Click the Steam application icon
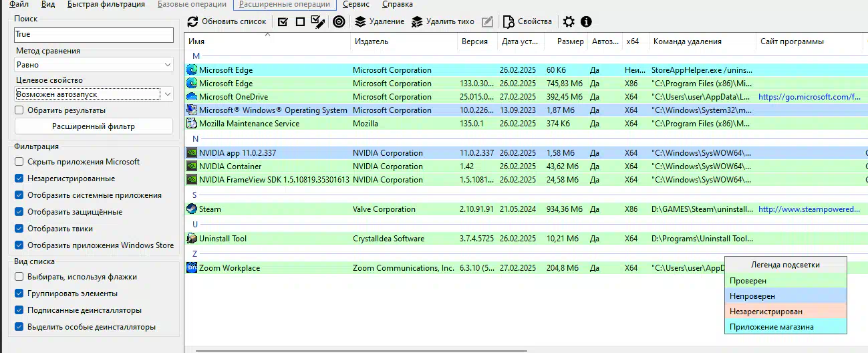Screen dimensions: 868x353 tap(192, 209)
